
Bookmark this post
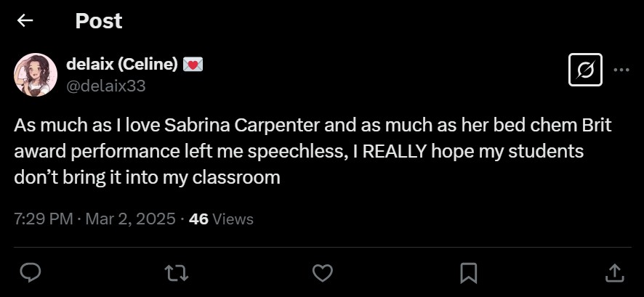(469, 272)
